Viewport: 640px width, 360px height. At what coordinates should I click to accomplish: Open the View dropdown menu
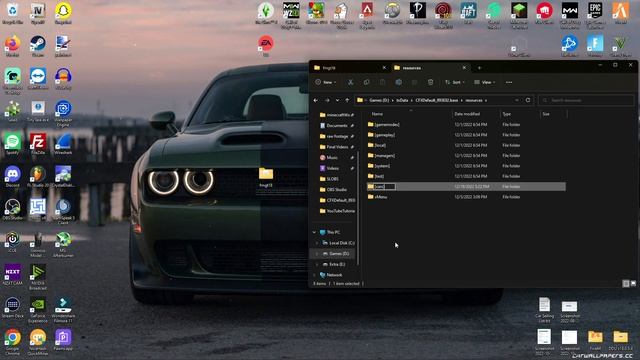point(485,82)
